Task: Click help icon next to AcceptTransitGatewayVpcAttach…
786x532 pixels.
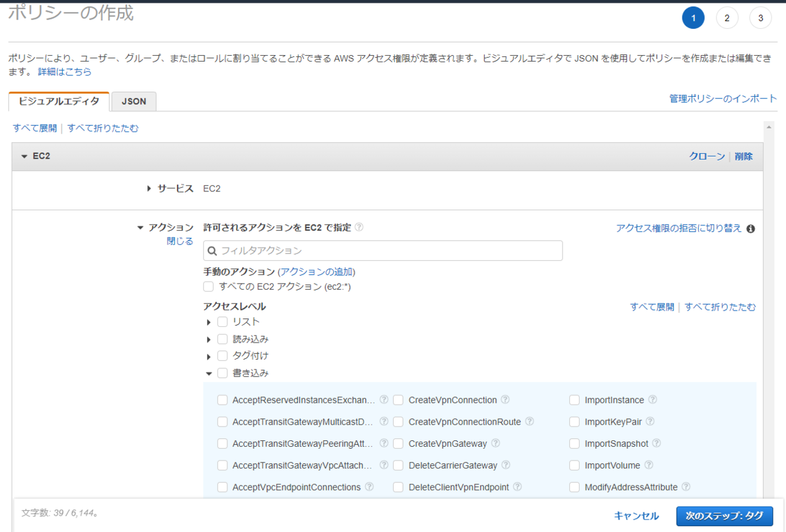Action: click(384, 465)
